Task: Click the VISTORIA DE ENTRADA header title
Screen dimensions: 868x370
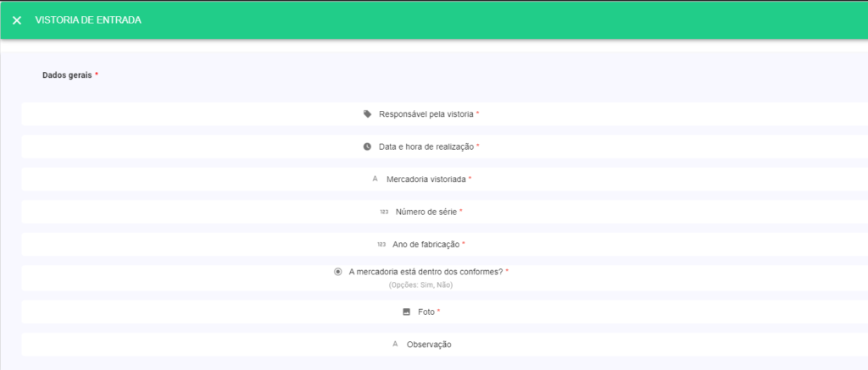Action: pos(88,20)
